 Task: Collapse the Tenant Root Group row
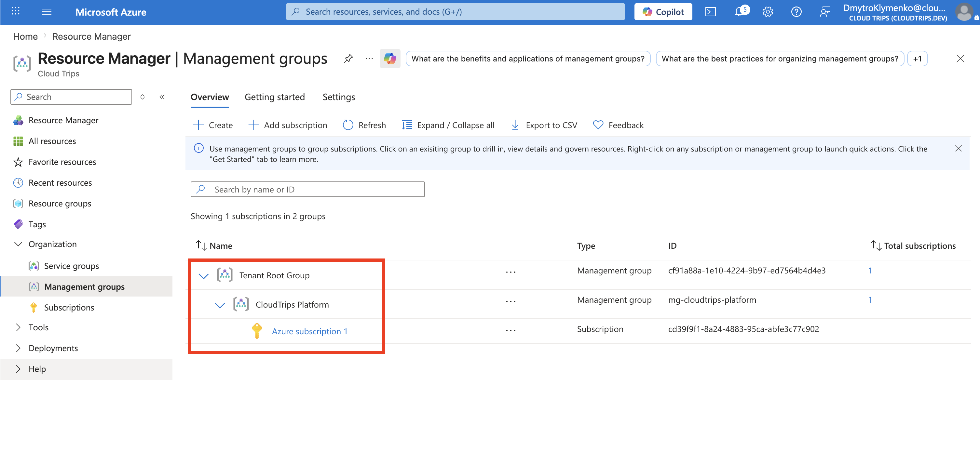click(x=204, y=275)
